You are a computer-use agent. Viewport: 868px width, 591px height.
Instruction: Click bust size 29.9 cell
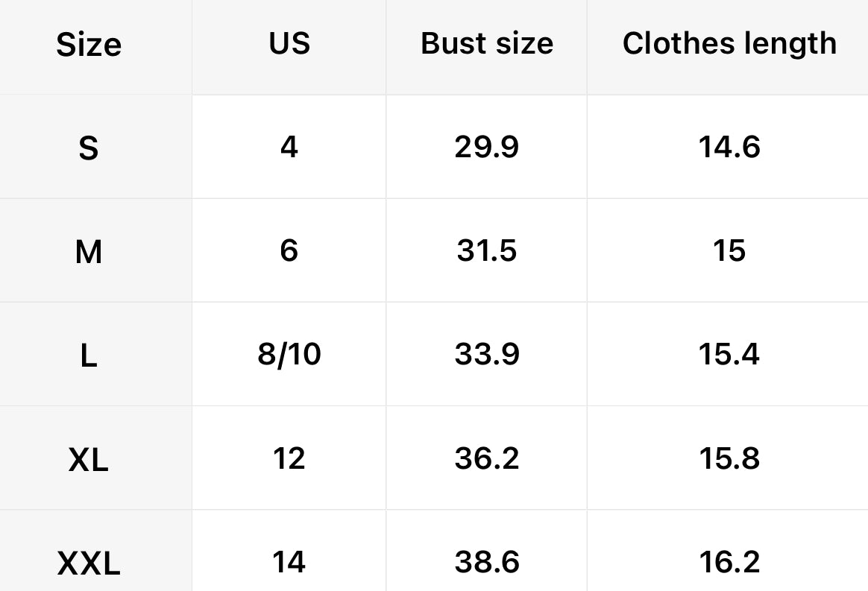(487, 147)
